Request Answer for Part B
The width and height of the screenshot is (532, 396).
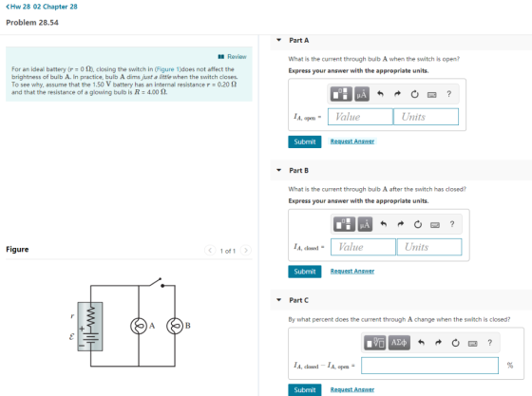click(x=352, y=272)
